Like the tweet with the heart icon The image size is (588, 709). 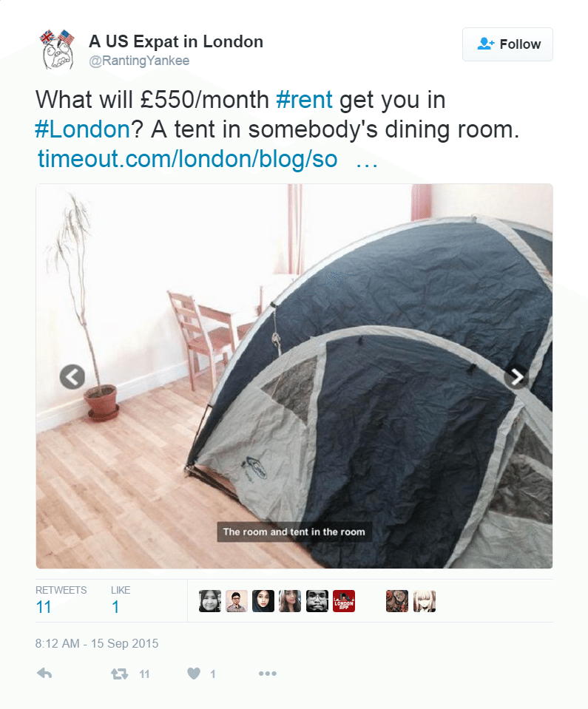(x=194, y=674)
